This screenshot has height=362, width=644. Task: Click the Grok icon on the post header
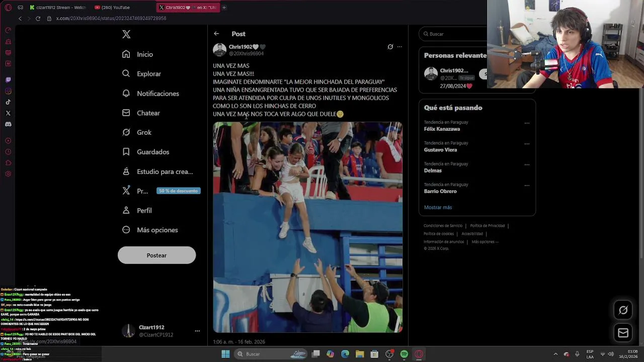tap(390, 47)
